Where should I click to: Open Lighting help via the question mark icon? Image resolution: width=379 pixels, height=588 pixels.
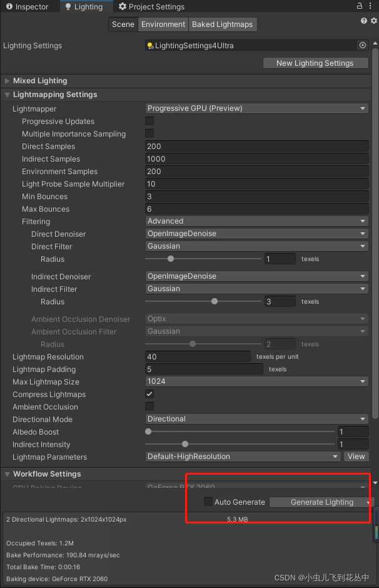tap(363, 21)
